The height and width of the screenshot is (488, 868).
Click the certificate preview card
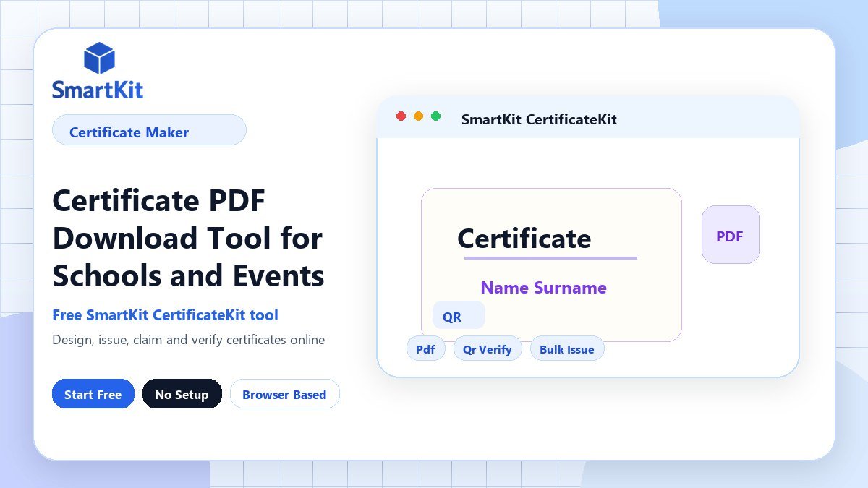coord(551,265)
